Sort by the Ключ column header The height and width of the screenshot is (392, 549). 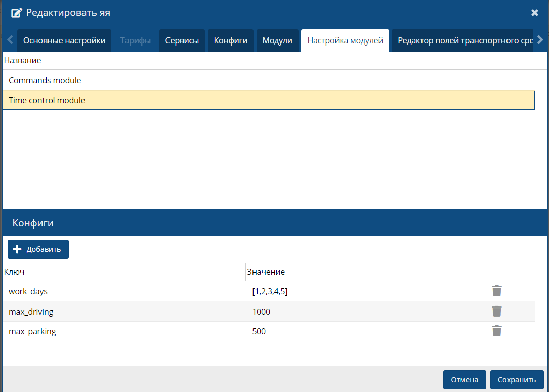click(14, 272)
